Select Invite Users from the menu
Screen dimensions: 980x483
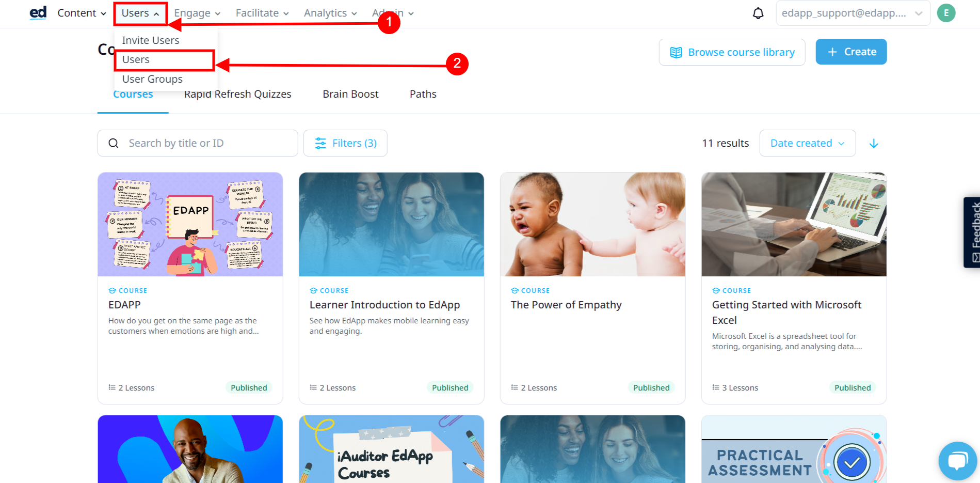[x=151, y=40]
